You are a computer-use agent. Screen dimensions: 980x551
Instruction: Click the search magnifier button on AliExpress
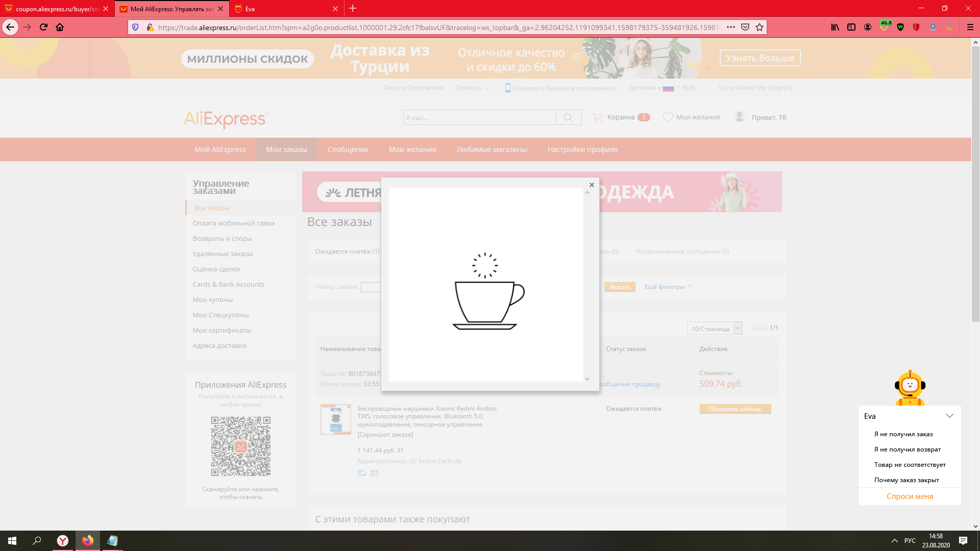pos(568,117)
